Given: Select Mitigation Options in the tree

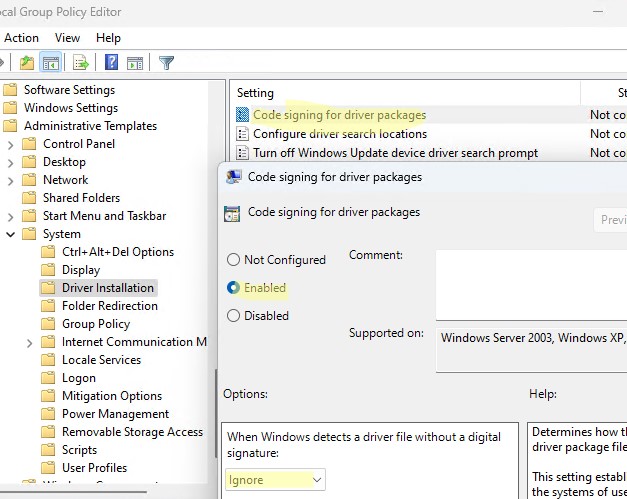Looking at the screenshot, I should [x=112, y=396].
